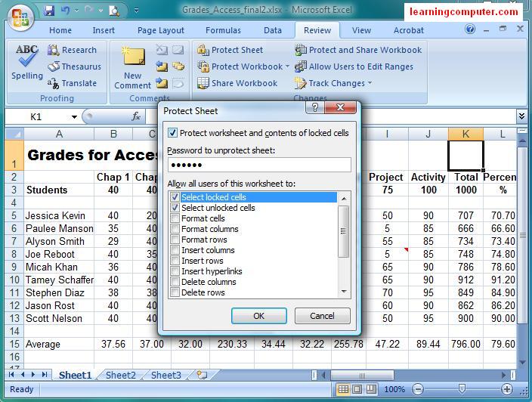The width and height of the screenshot is (532, 402).
Task: Click the horizontal sheet scrollbar thumb
Action: tap(362, 376)
